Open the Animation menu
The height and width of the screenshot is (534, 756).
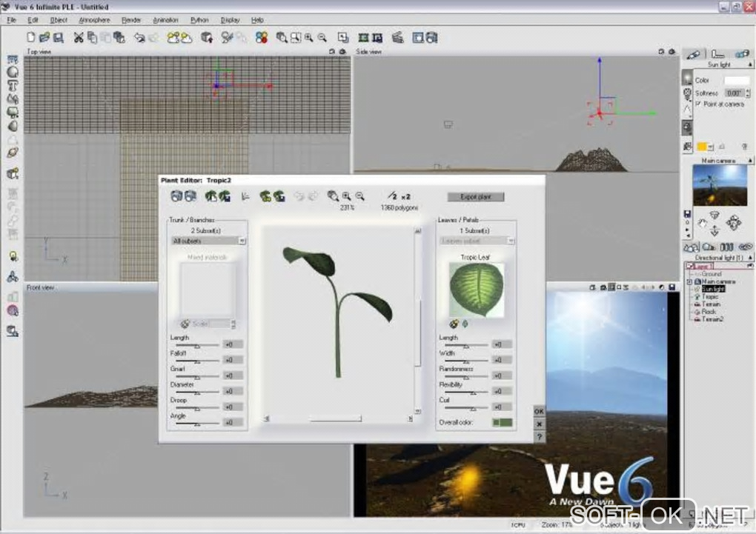(165, 20)
